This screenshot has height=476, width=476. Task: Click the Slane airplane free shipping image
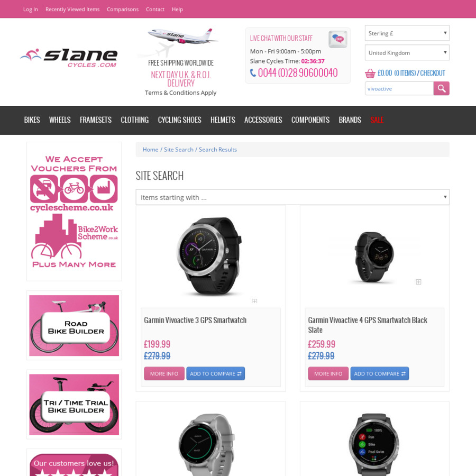tap(181, 42)
